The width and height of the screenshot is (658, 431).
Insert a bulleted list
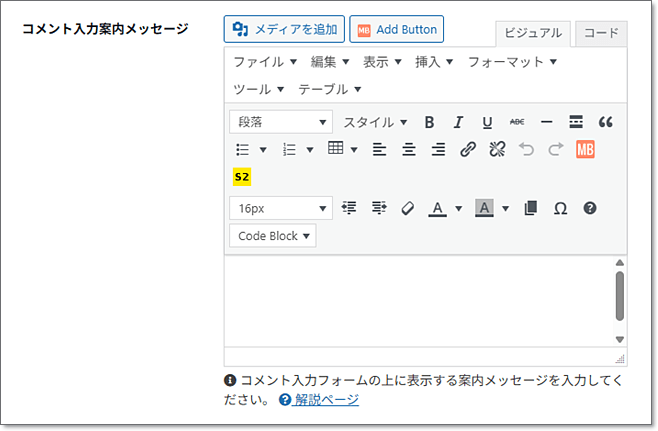[x=243, y=149]
